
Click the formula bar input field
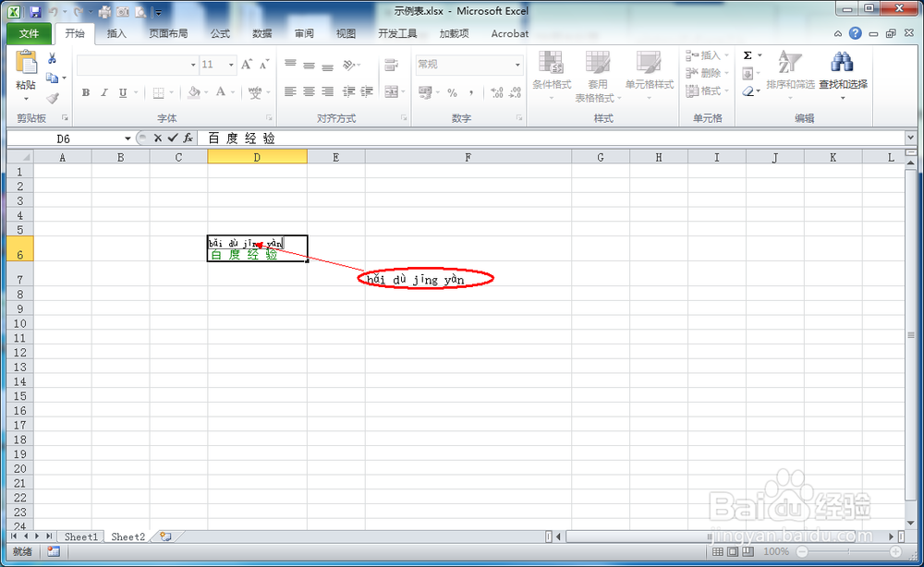point(551,138)
